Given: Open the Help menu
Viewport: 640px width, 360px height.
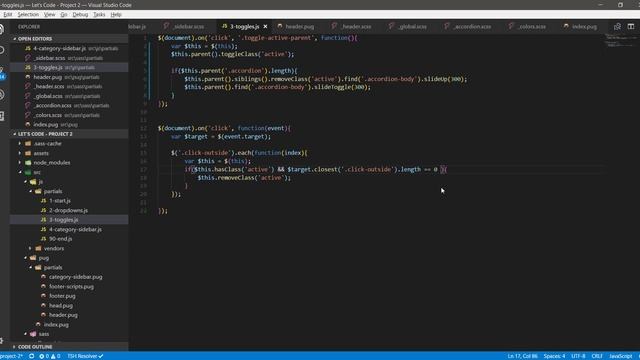Looking at the screenshot, I should click(116, 14).
